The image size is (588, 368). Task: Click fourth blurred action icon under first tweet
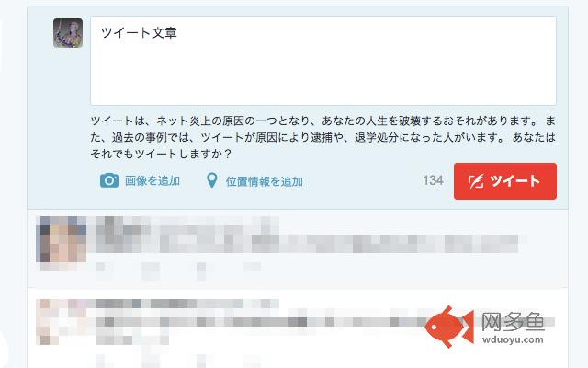click(251, 267)
